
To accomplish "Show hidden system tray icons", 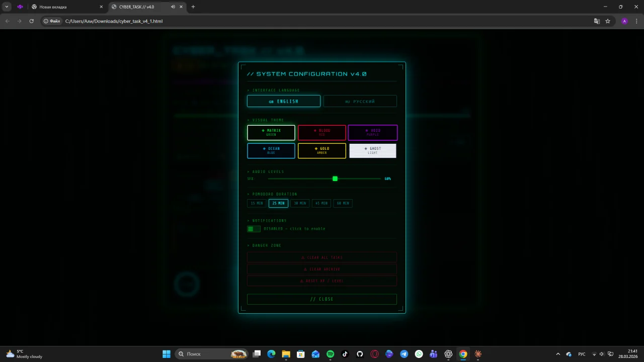I will (557, 354).
